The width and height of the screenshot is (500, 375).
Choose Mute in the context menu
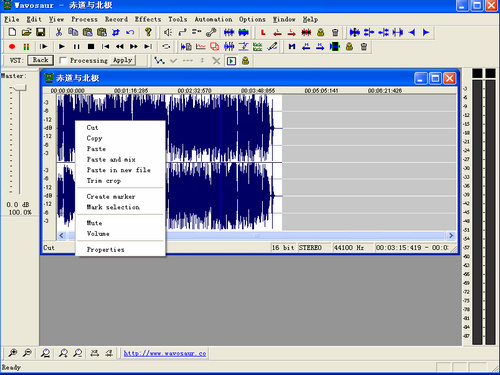tap(94, 223)
